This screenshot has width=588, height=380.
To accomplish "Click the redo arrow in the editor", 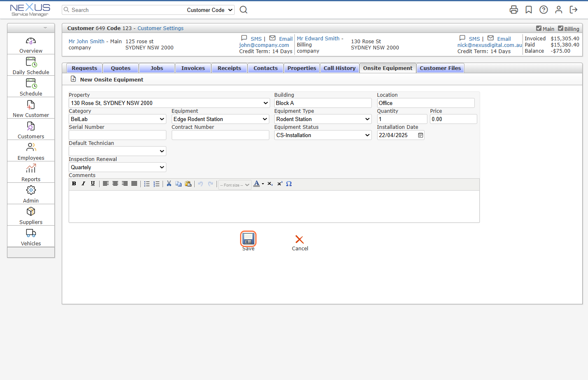I will coord(210,184).
